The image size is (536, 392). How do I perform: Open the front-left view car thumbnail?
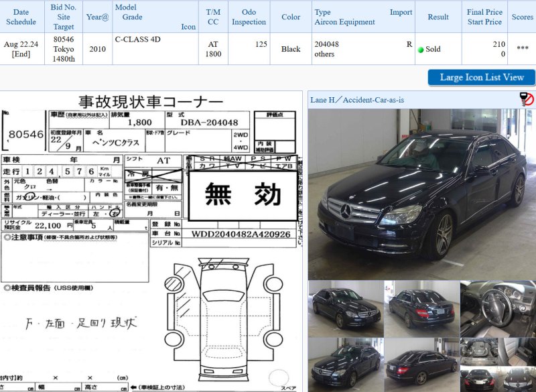point(345,307)
